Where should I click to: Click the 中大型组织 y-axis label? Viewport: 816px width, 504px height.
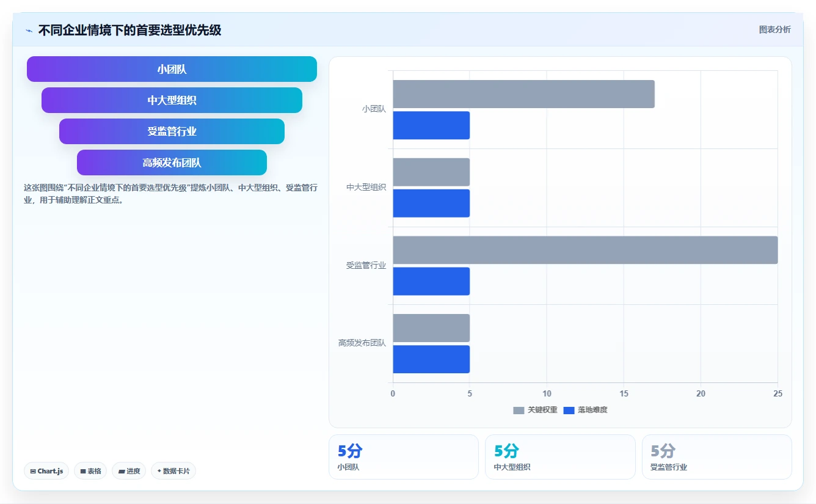366,188
